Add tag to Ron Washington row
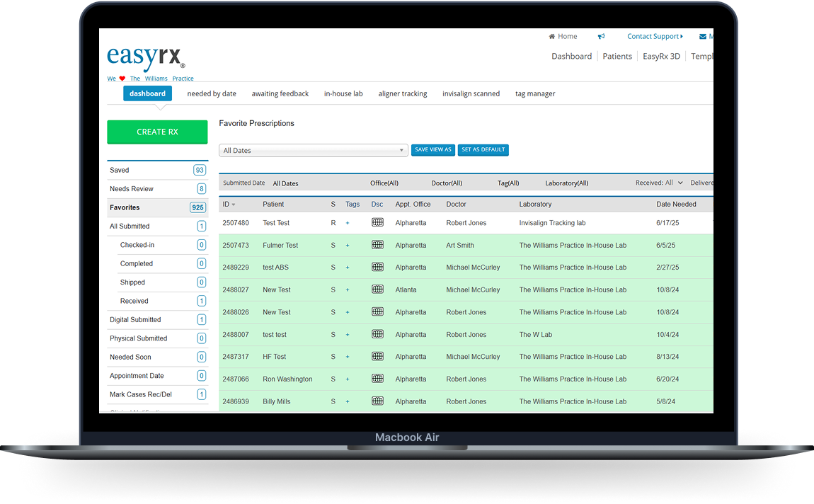814x504 pixels. [348, 379]
